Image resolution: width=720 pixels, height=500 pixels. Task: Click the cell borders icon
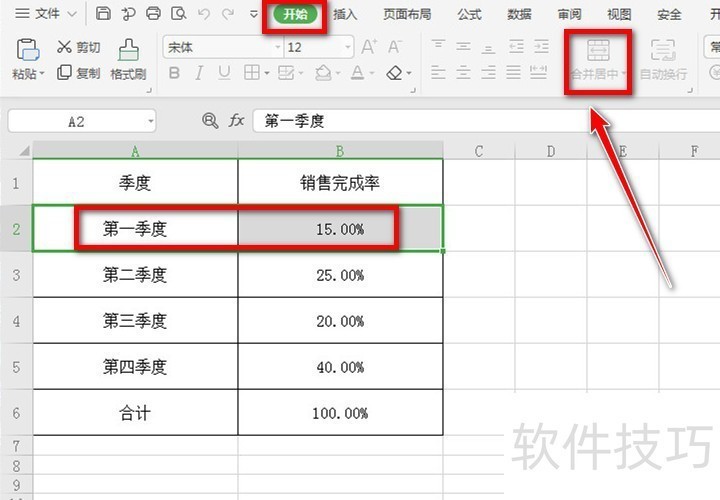pos(252,73)
